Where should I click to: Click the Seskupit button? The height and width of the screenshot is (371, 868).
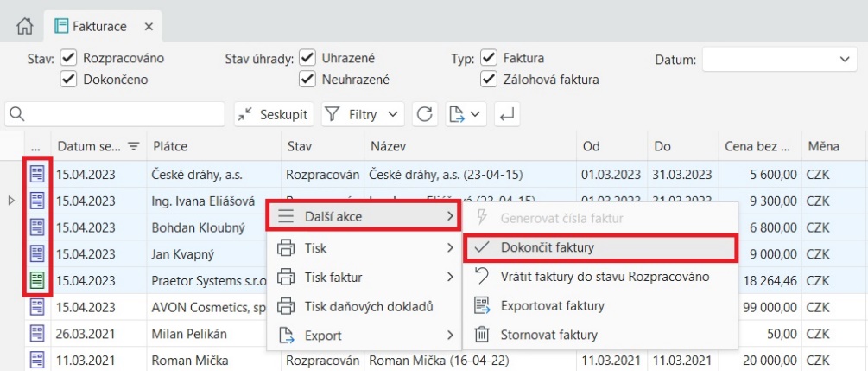pyautogui.click(x=274, y=113)
